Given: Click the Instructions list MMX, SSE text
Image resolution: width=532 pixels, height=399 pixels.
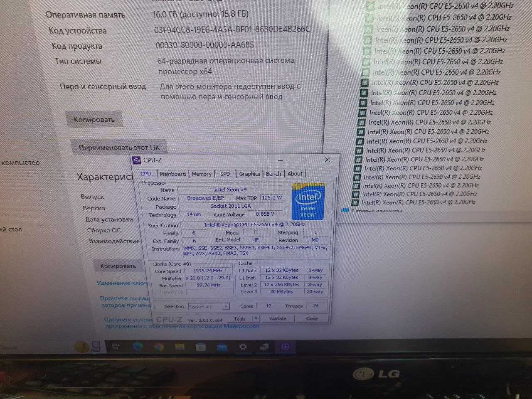Looking at the screenshot, I should (x=255, y=250).
